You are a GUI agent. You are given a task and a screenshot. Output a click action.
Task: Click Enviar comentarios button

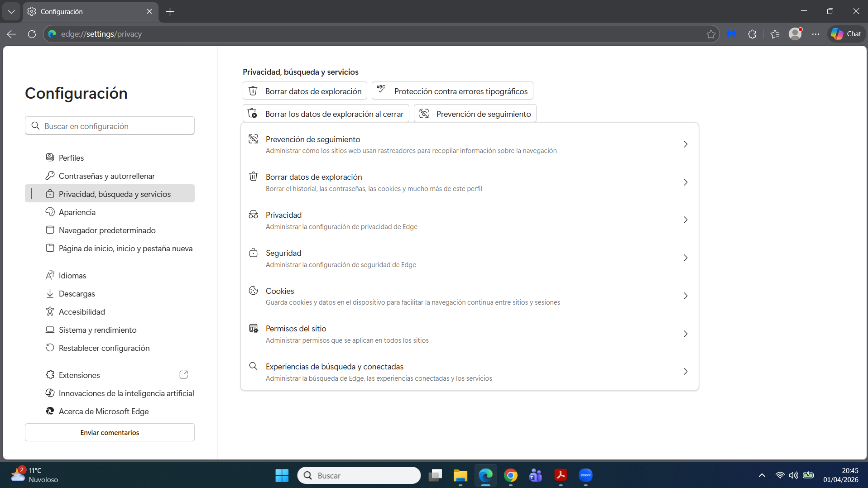[110, 432]
